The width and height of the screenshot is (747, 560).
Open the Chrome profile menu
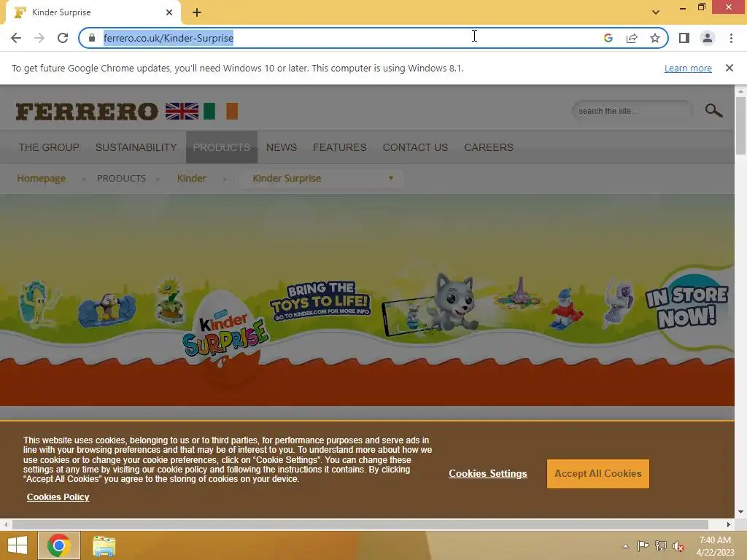(x=708, y=38)
